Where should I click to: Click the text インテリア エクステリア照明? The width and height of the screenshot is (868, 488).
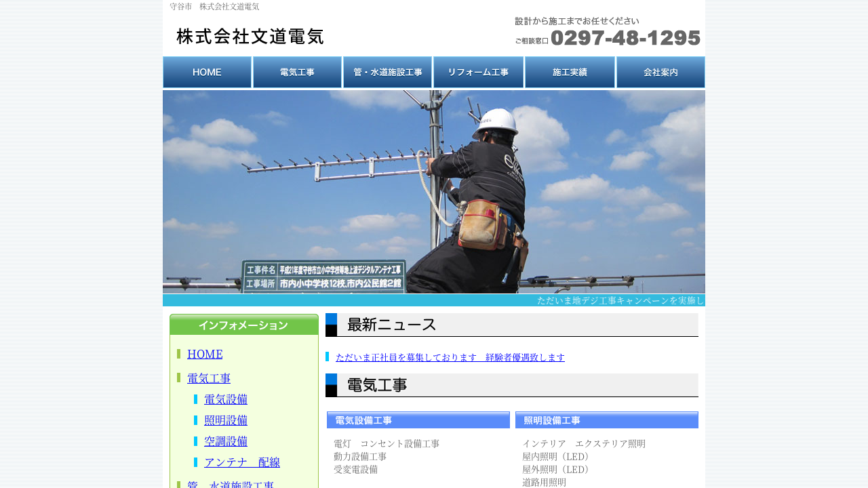click(x=584, y=444)
